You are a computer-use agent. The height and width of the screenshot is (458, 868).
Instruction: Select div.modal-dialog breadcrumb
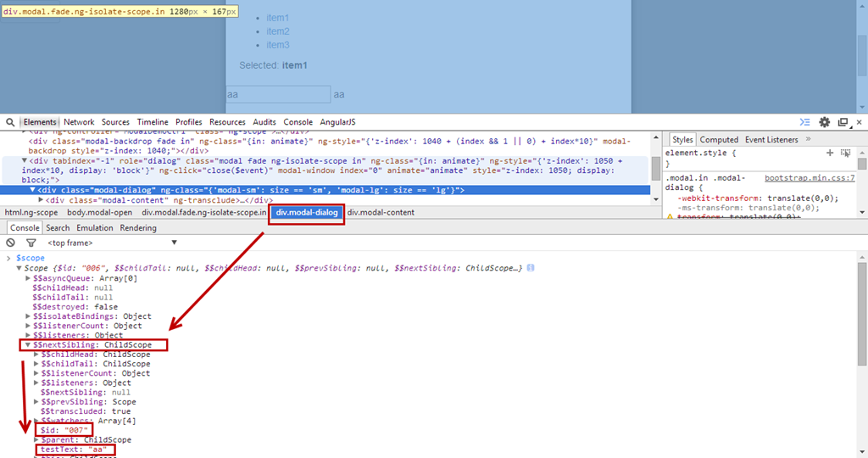click(x=307, y=213)
